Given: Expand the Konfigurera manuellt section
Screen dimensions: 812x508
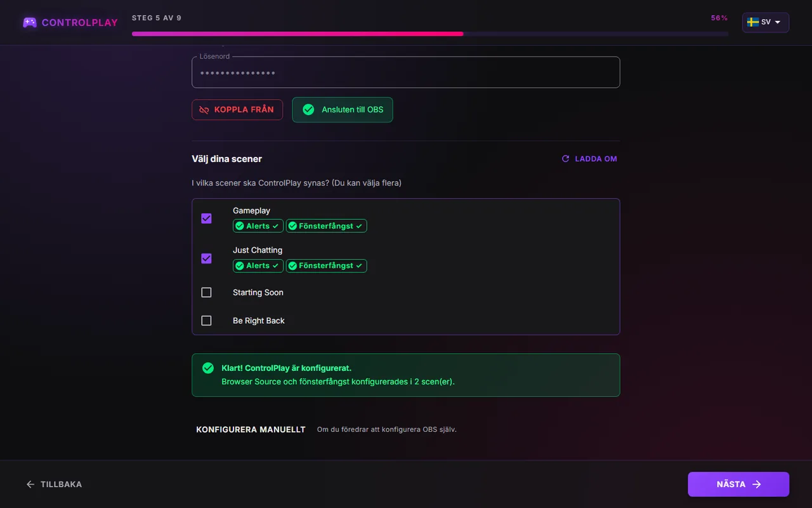Looking at the screenshot, I should [x=251, y=429].
